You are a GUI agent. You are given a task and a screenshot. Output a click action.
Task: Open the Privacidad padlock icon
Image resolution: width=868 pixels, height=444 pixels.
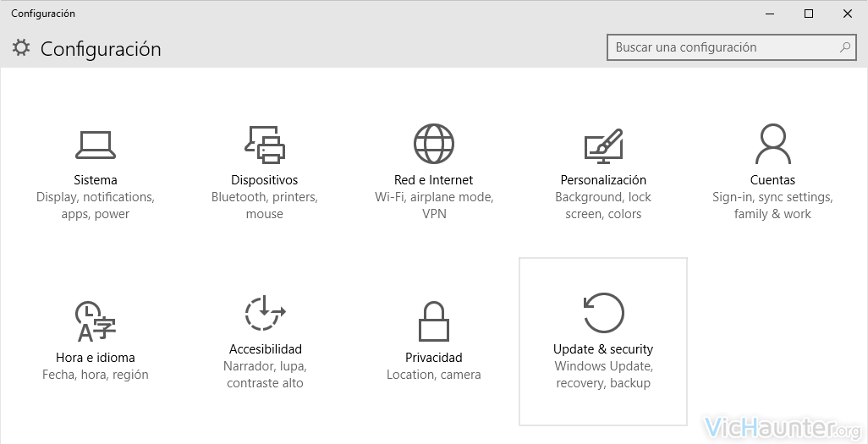point(434,321)
